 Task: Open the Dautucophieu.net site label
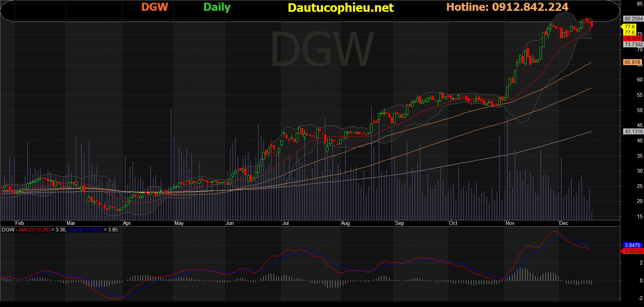click(x=341, y=8)
